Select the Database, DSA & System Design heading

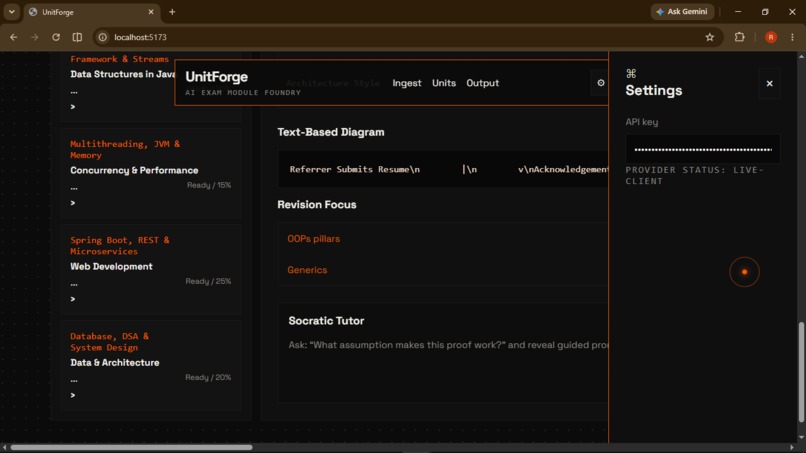click(x=109, y=341)
